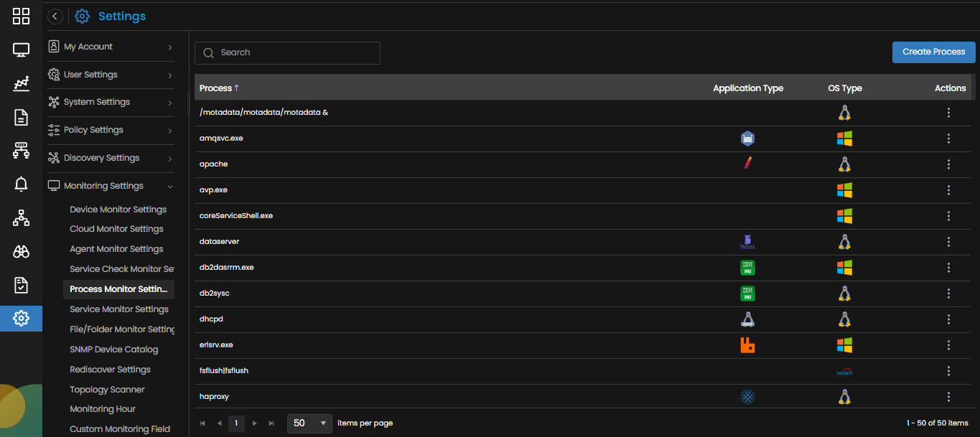
Task: Open actions menu for apache process
Action: tap(948, 164)
